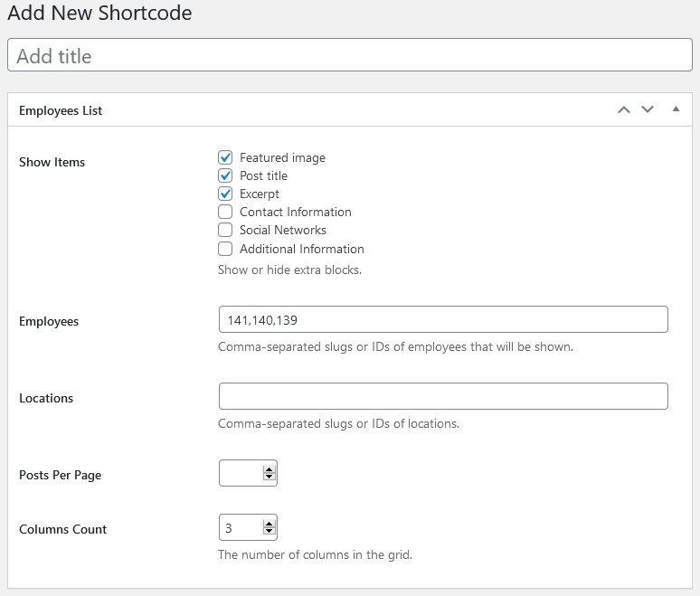Decrease Posts Per Page with down arrow

269,477
